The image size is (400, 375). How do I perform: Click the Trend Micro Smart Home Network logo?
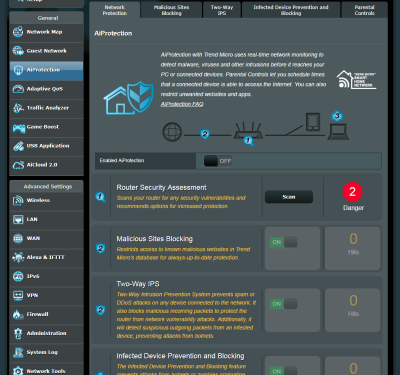click(x=356, y=79)
